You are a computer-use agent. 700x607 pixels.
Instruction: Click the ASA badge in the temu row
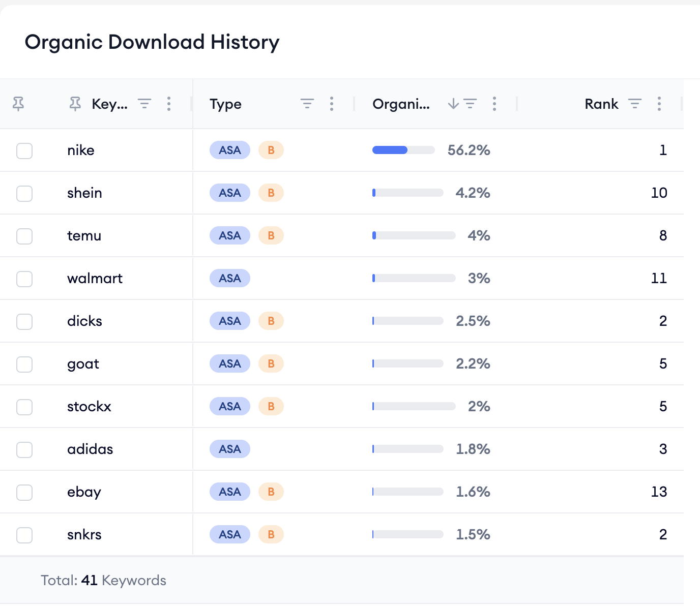point(230,235)
